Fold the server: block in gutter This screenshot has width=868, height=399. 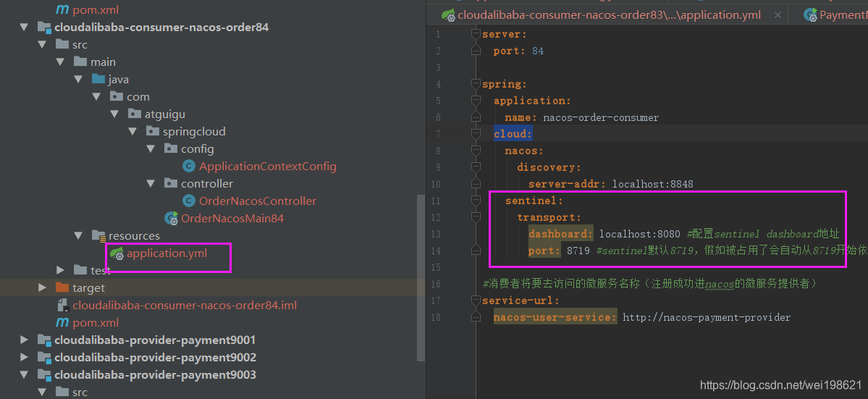[x=475, y=34]
